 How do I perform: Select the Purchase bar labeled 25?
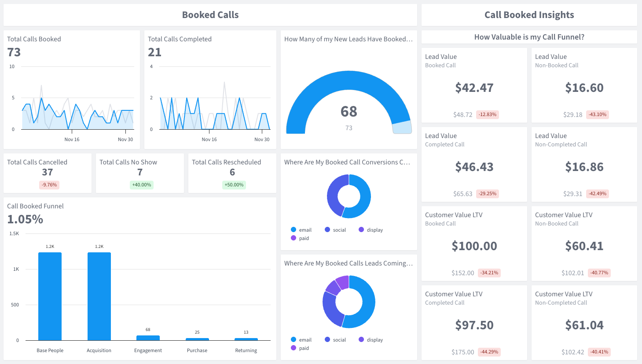coord(197,339)
